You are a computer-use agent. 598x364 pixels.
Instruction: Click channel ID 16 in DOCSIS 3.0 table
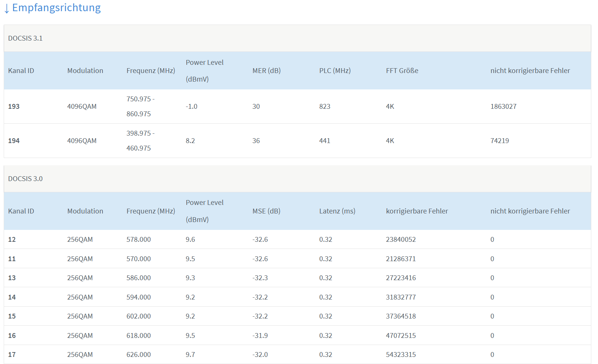click(x=12, y=336)
